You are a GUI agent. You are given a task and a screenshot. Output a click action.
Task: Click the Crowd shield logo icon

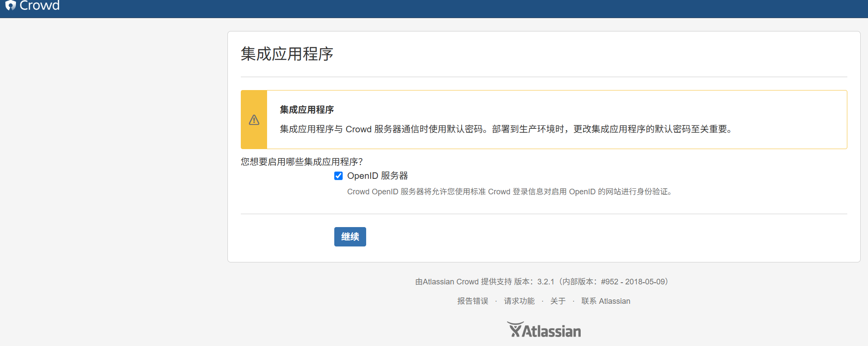point(10,5)
